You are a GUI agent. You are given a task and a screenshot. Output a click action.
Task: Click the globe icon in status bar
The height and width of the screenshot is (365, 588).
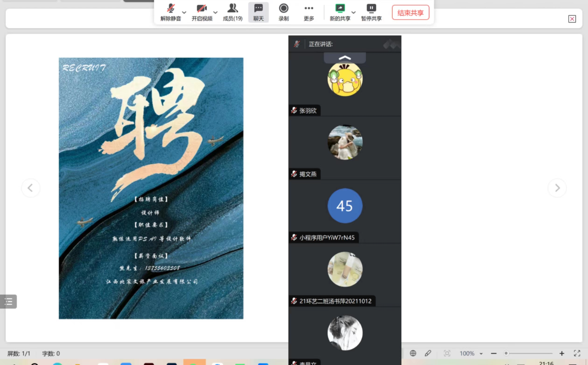[x=413, y=353]
